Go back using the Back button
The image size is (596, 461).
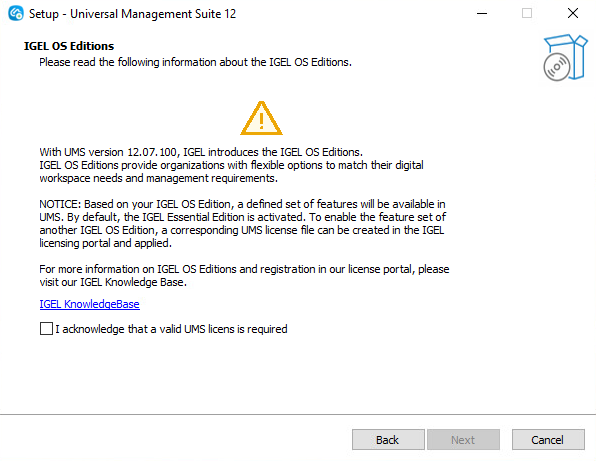(x=388, y=440)
